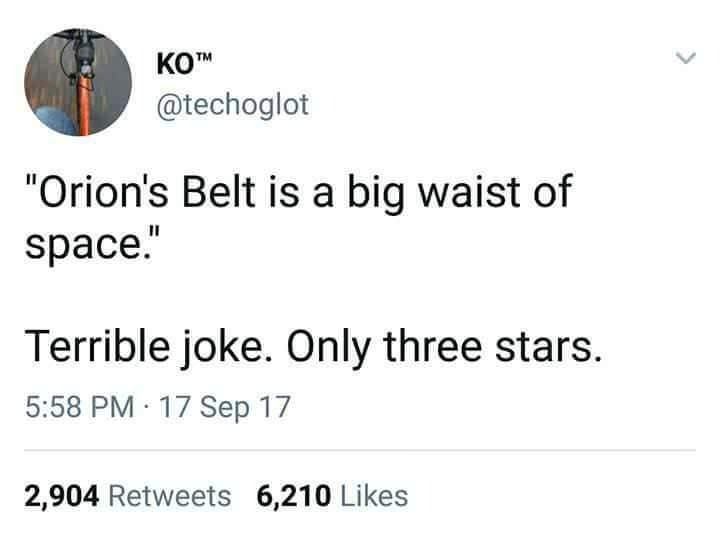Click the words 'Orion's Belt'
Viewport: 720px width, 537px height.
[x=147, y=192]
